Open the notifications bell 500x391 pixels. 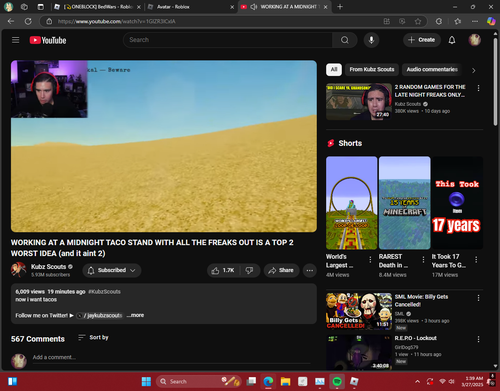452,40
